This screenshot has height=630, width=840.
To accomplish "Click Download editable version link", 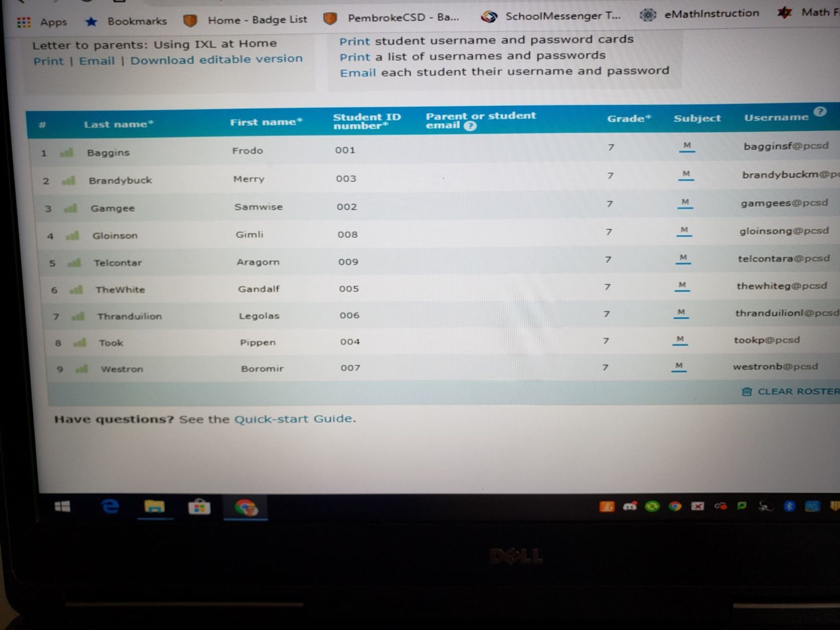I will click(216, 59).
